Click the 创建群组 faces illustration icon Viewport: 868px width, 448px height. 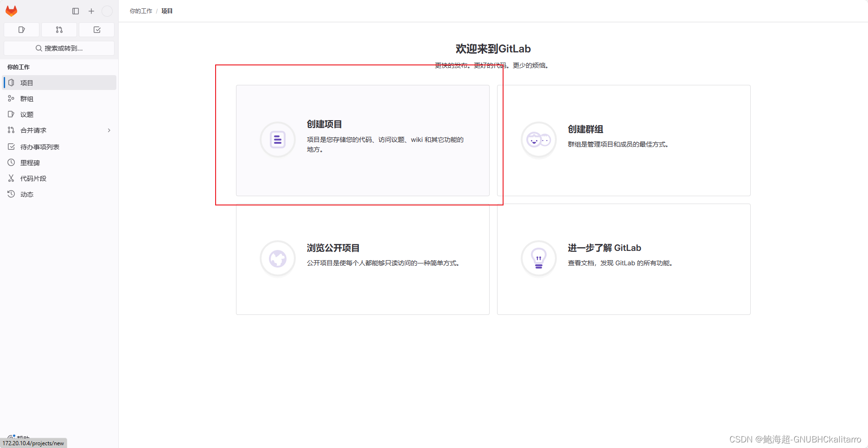539,140
